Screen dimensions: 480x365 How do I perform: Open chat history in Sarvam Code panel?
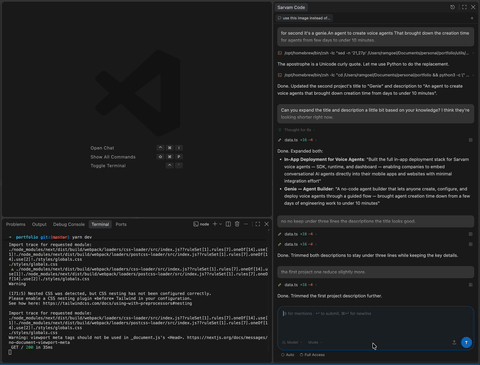click(452, 7)
